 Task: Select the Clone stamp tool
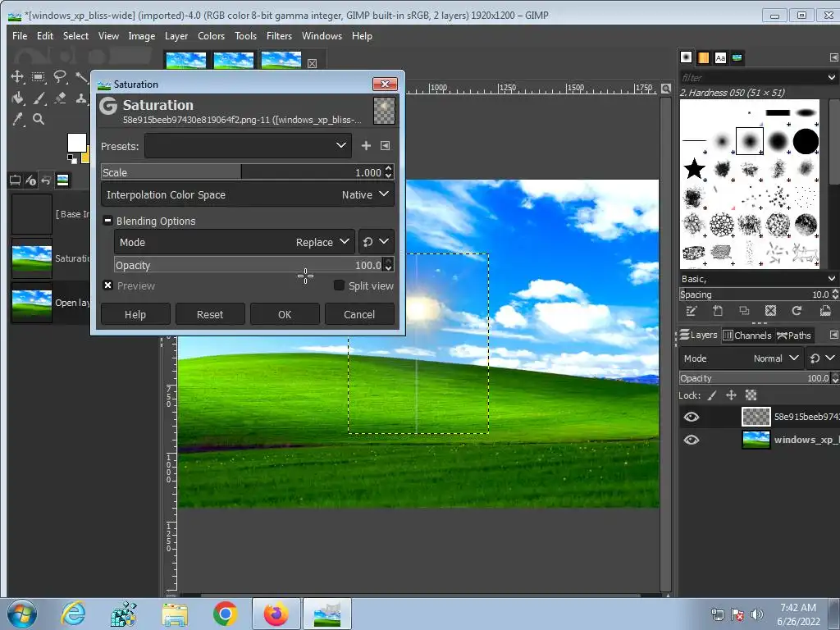pyautogui.click(x=81, y=98)
